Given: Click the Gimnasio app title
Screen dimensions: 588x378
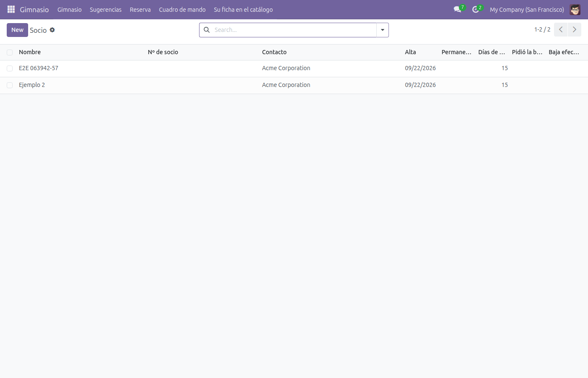Looking at the screenshot, I should (x=34, y=9).
